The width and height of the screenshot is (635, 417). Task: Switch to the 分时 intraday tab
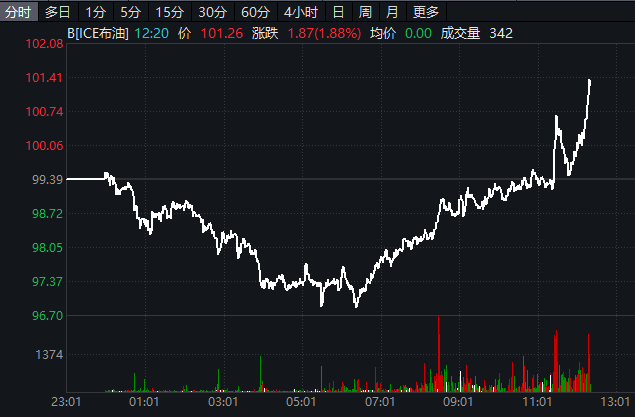[20, 12]
